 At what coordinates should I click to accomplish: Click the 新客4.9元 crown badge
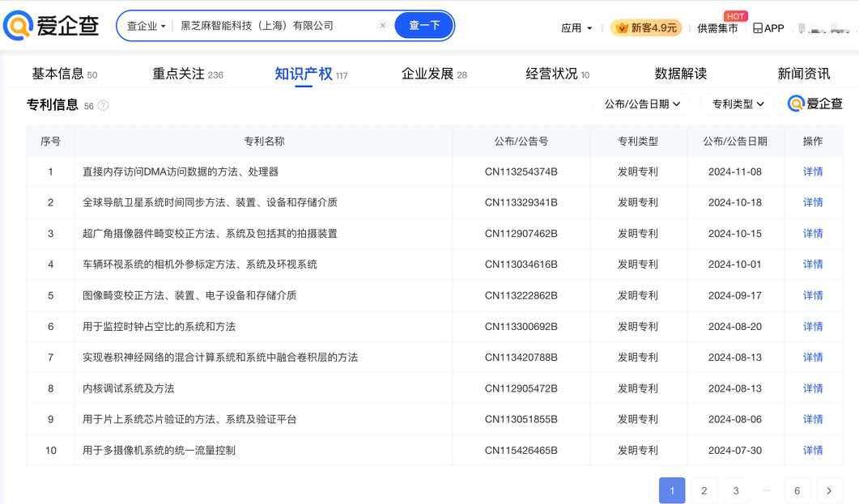coord(645,28)
